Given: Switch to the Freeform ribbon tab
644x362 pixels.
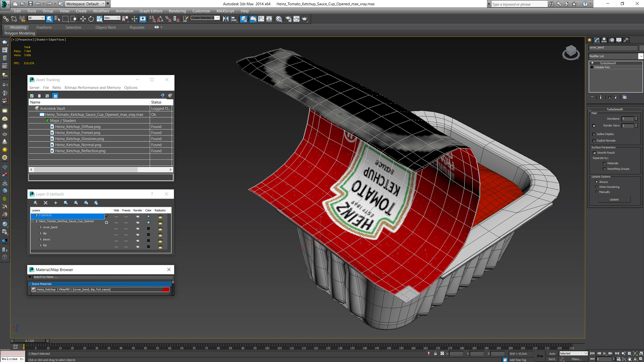Looking at the screenshot, I should 44,27.
